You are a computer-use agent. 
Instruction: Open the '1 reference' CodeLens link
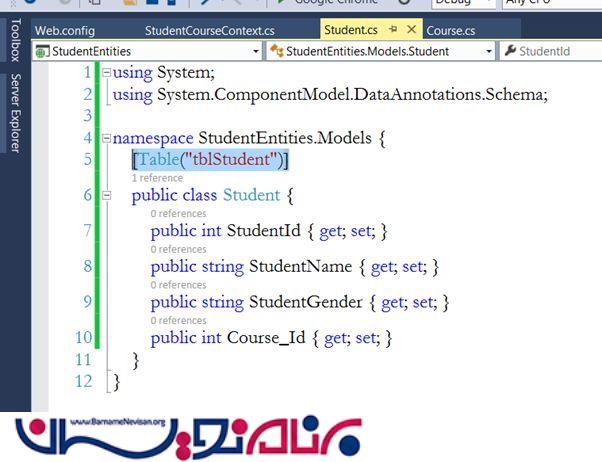pyautogui.click(x=157, y=178)
